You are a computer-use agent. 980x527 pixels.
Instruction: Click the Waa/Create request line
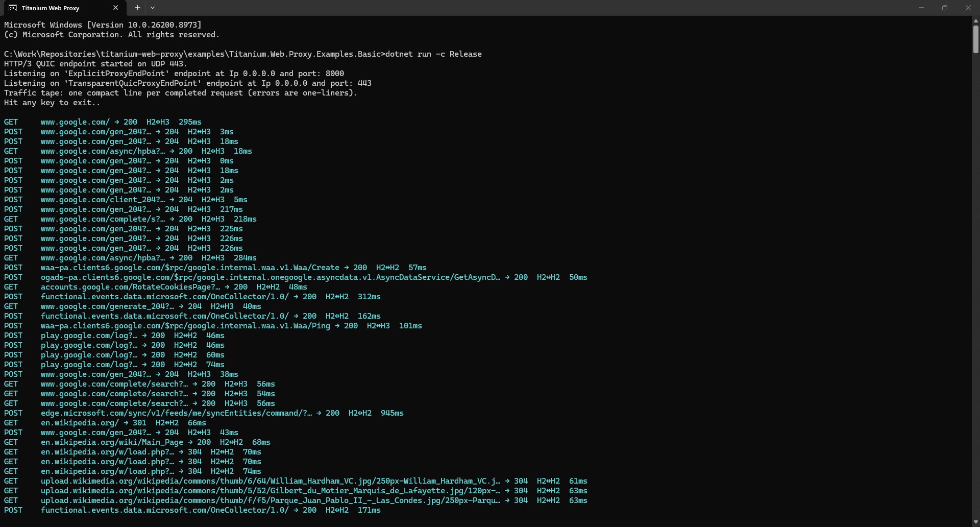pyautogui.click(x=215, y=268)
